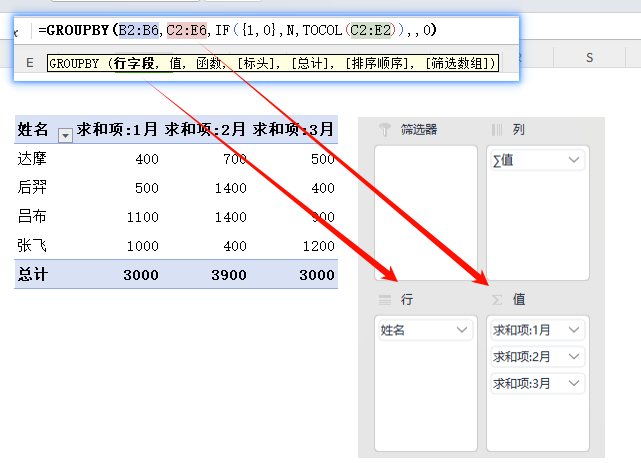Image resolution: width=641 pixels, height=463 pixels.
Task: Select the 总计 row label
Action: point(32,274)
